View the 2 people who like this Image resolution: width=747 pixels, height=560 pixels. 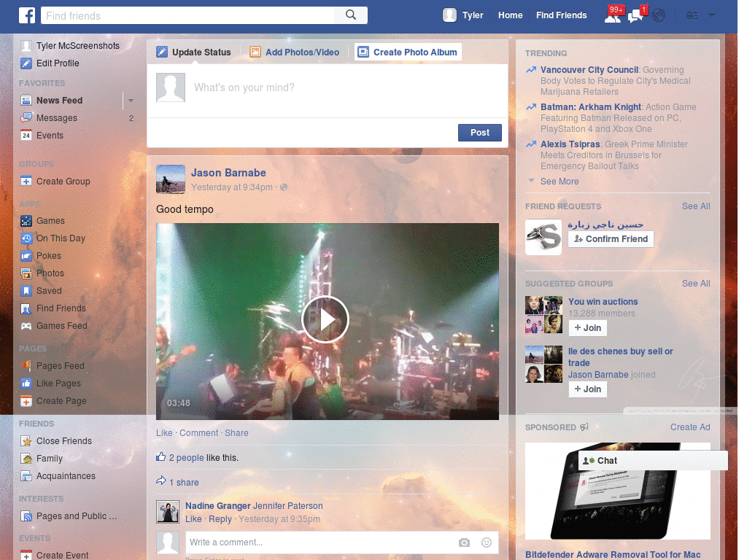point(186,458)
